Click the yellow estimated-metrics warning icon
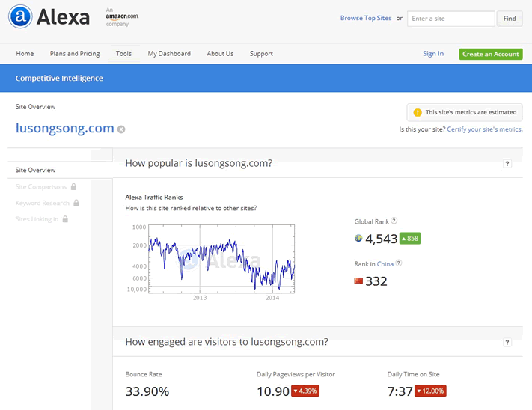The width and height of the screenshot is (532, 410). [x=418, y=112]
